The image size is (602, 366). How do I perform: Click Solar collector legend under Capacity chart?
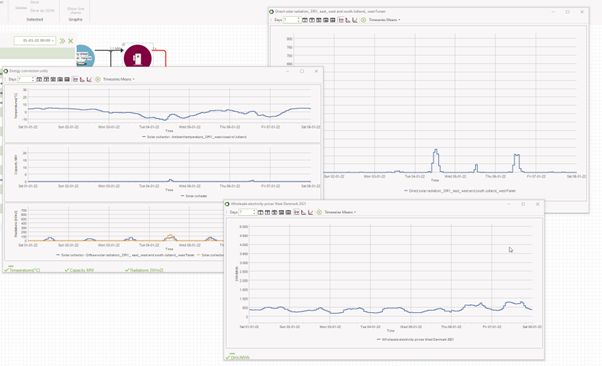point(194,196)
